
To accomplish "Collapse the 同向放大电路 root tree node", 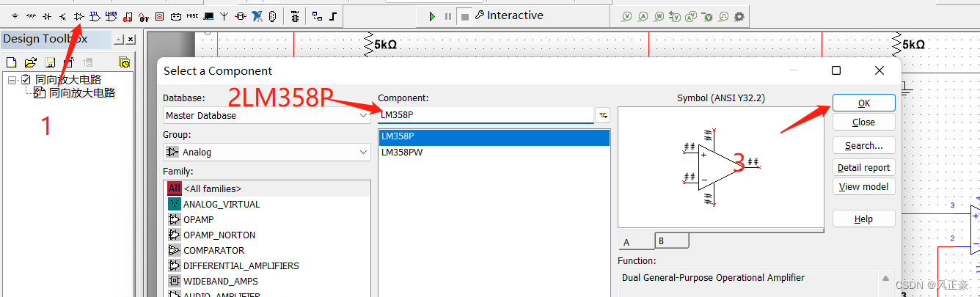I will [12, 79].
